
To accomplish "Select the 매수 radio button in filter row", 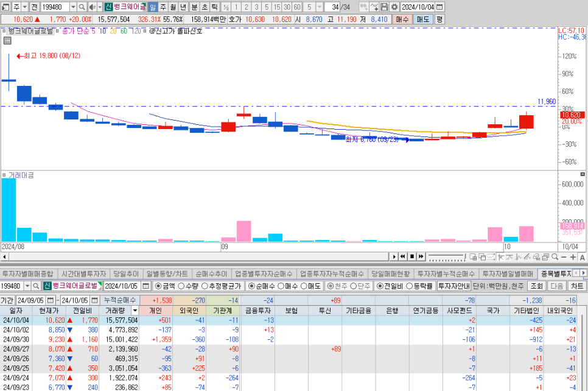I will tap(281, 286).
